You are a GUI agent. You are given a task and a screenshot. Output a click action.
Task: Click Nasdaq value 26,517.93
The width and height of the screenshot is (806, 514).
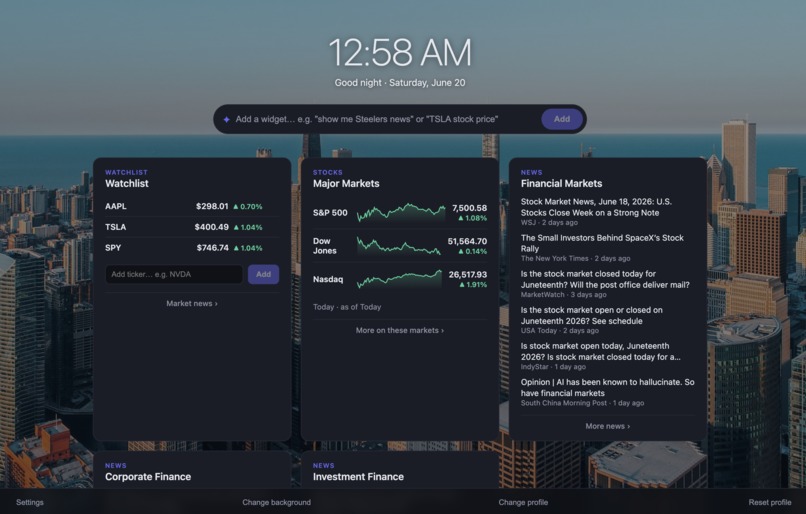coord(468,274)
